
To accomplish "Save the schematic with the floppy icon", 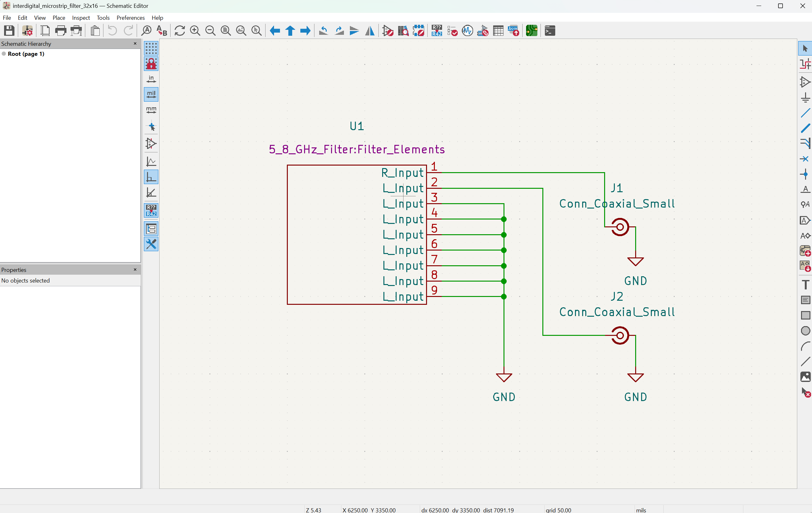I will tap(9, 31).
